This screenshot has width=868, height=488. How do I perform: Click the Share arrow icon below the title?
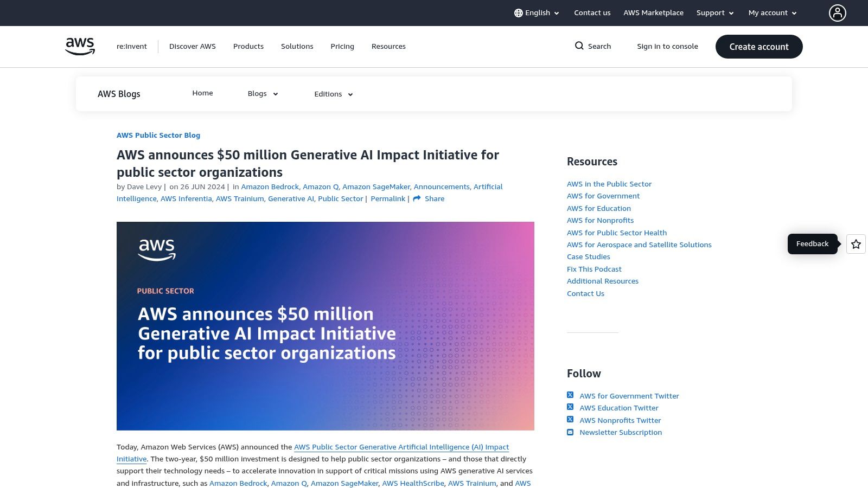(416, 198)
